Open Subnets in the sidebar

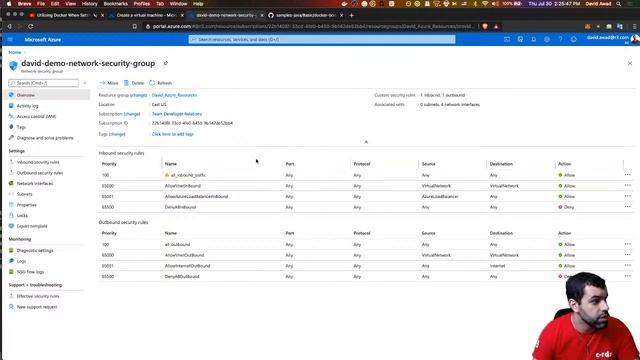coord(24,194)
